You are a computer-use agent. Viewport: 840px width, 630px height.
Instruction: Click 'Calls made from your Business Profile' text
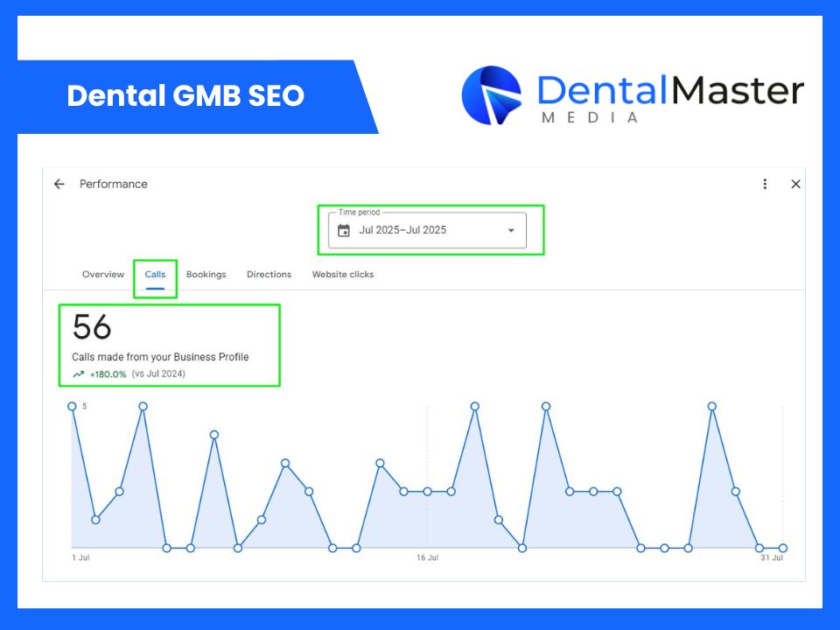click(160, 357)
